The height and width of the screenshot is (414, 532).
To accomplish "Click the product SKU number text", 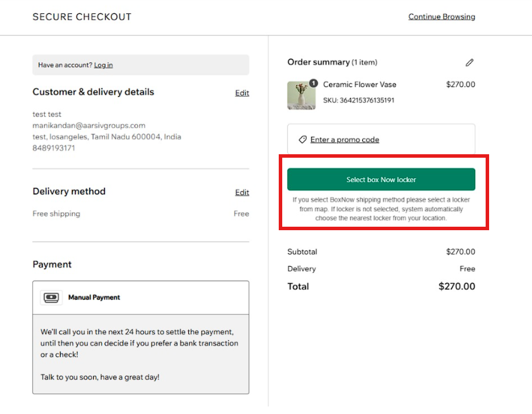I will coord(359,100).
